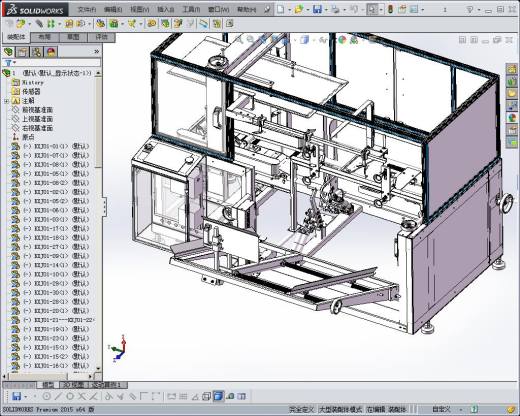Switch to the 布局 tab
The height and width of the screenshot is (416, 520).
[45, 37]
